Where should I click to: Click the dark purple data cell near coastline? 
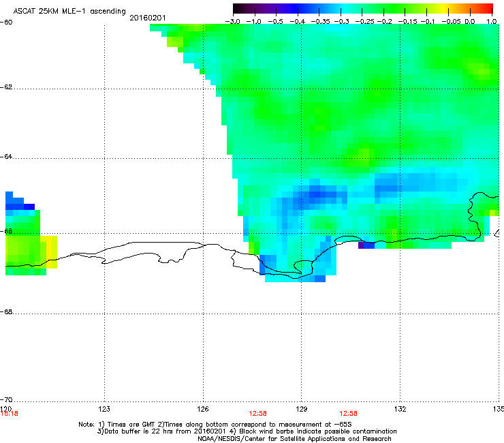361,245
